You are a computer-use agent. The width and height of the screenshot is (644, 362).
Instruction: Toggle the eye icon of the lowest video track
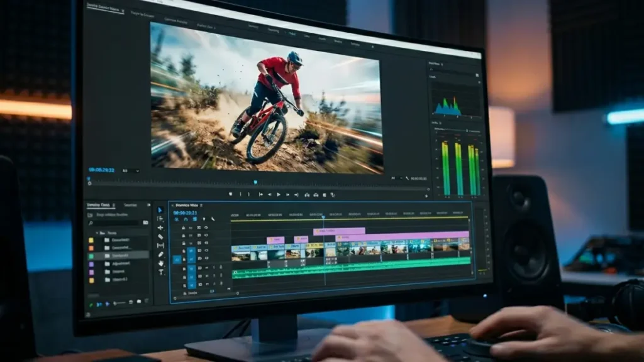[x=206, y=258]
